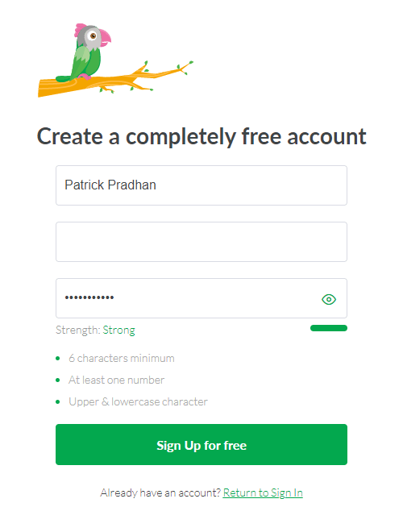Click into the masked password field
403x532 pixels.
coord(201,298)
